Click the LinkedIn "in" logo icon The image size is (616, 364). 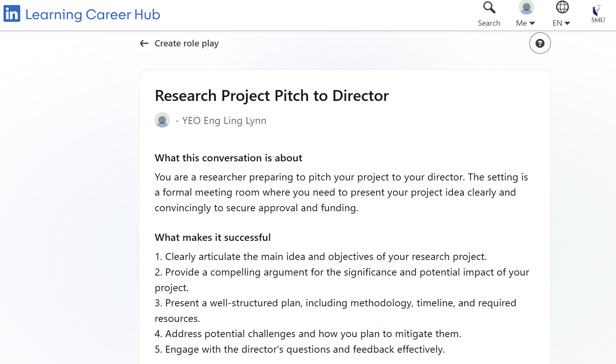(x=12, y=14)
